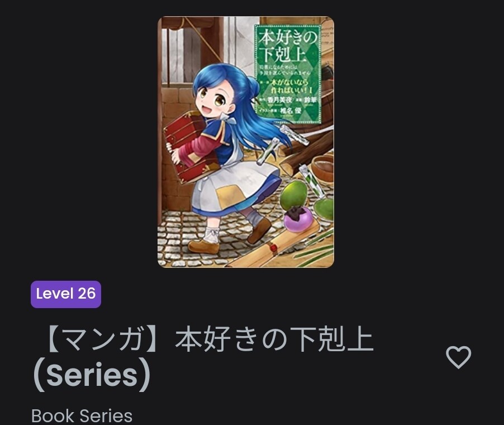Viewport: 504px width, 425px height.
Task: Click the blue-haired girl's face on cover
Action: pos(214,100)
